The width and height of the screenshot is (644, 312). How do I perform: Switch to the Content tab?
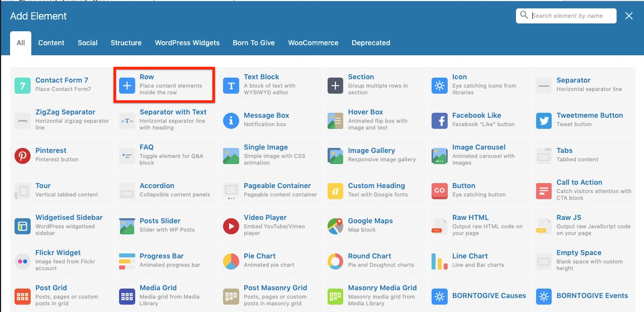(51, 42)
